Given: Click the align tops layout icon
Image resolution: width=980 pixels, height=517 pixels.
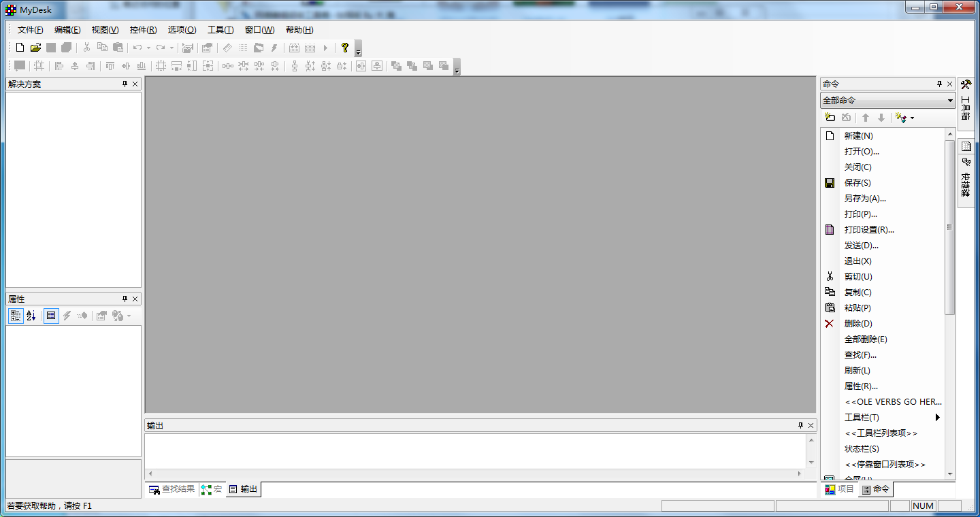Looking at the screenshot, I should 110,66.
